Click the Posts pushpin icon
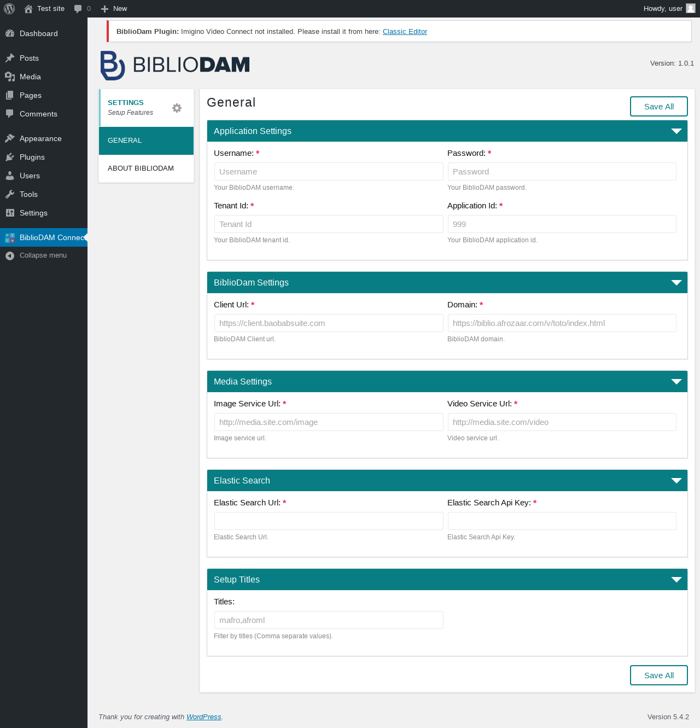The height and width of the screenshot is (728, 700). (10, 58)
